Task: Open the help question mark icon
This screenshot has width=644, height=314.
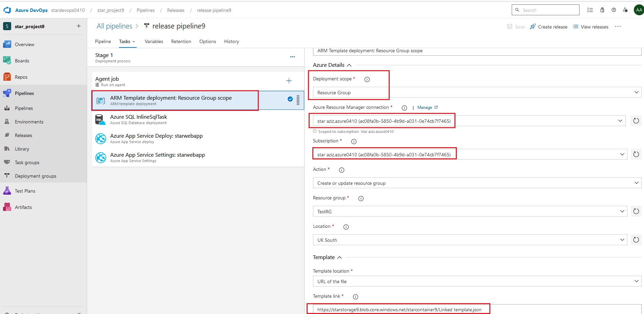Action: pyautogui.click(x=614, y=10)
